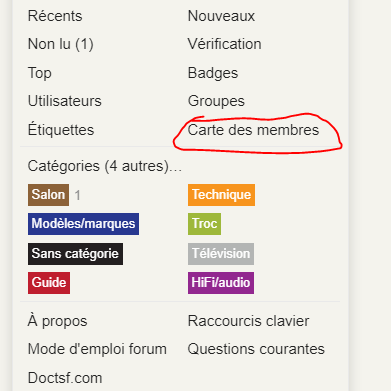Show Raccourcis clavier keyboard shortcuts
The image size is (391, 391).
click(x=249, y=321)
